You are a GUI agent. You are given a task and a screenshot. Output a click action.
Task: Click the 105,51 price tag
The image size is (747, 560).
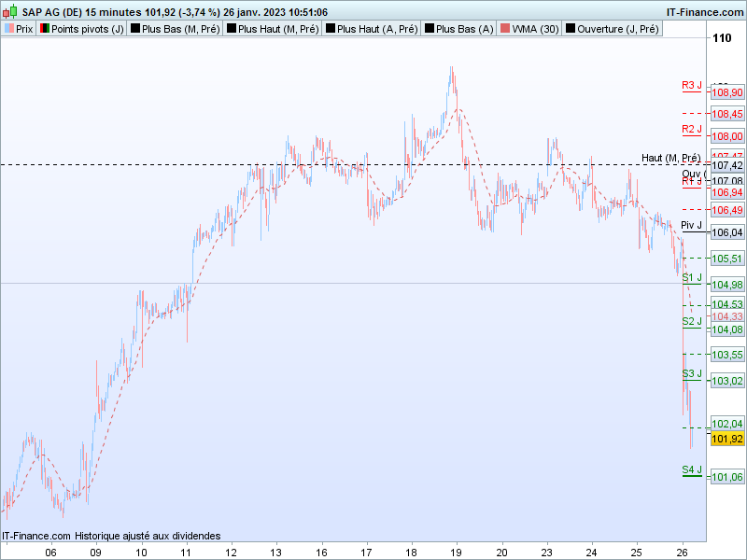pyautogui.click(x=727, y=259)
